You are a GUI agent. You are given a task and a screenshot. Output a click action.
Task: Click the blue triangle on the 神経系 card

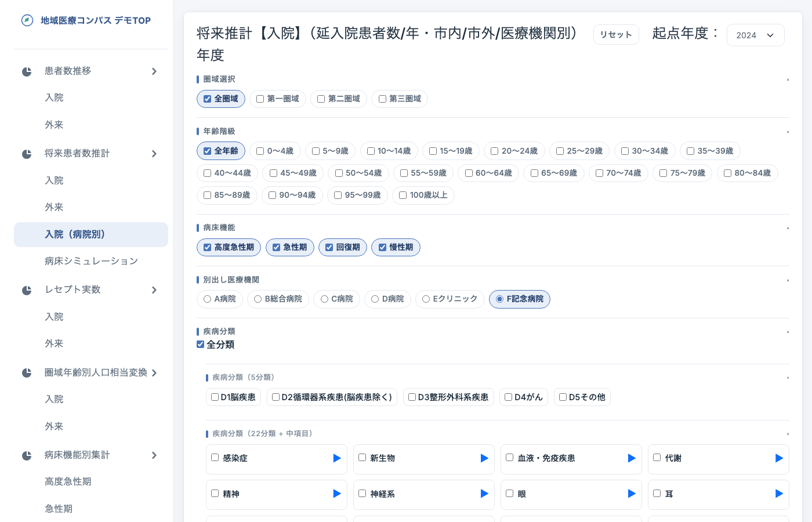(484, 494)
